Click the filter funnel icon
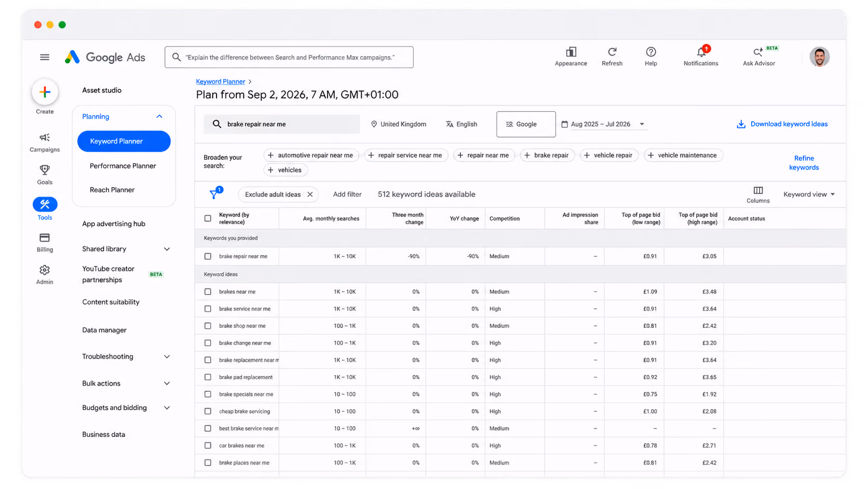Viewport: 868px width, 489px height. [214, 194]
